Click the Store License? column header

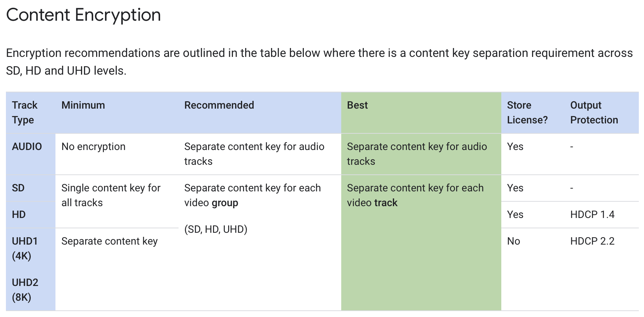tap(527, 112)
